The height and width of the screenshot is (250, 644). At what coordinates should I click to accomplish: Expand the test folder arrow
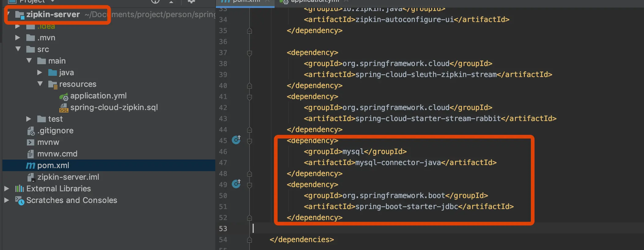[x=29, y=119]
